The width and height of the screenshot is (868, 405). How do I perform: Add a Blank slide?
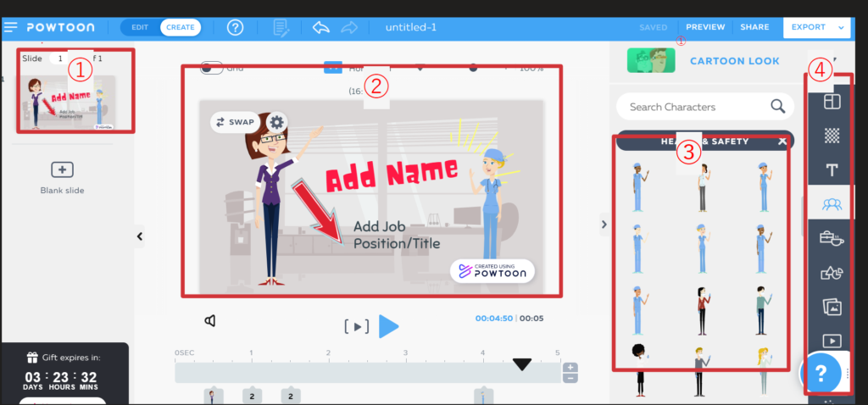tap(62, 169)
